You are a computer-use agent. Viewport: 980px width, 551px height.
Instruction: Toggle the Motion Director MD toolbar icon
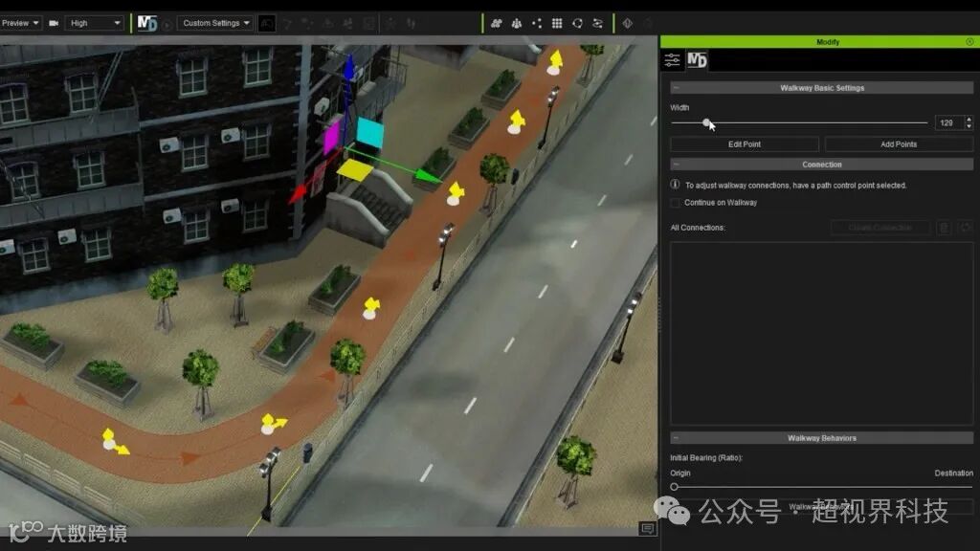tap(147, 24)
